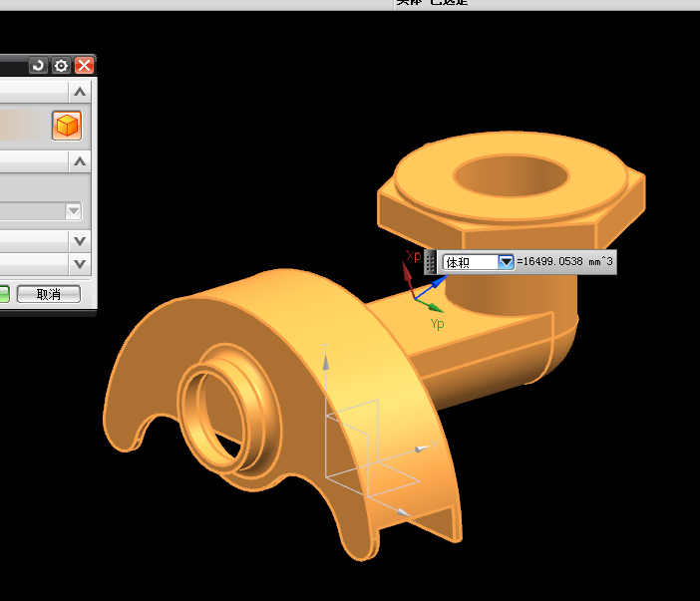Screen dimensions: 700x601
Task: Expand the upper of the two collapsed sections
Action: click(x=79, y=240)
